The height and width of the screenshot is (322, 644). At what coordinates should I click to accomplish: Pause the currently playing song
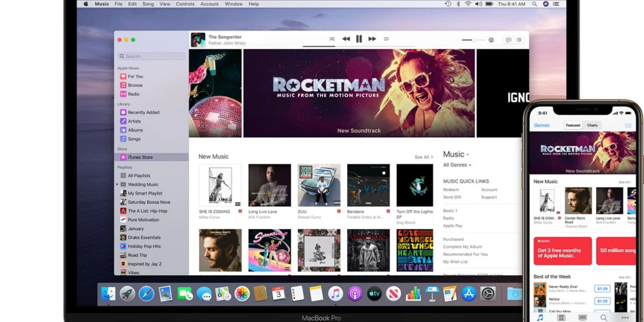(x=359, y=39)
